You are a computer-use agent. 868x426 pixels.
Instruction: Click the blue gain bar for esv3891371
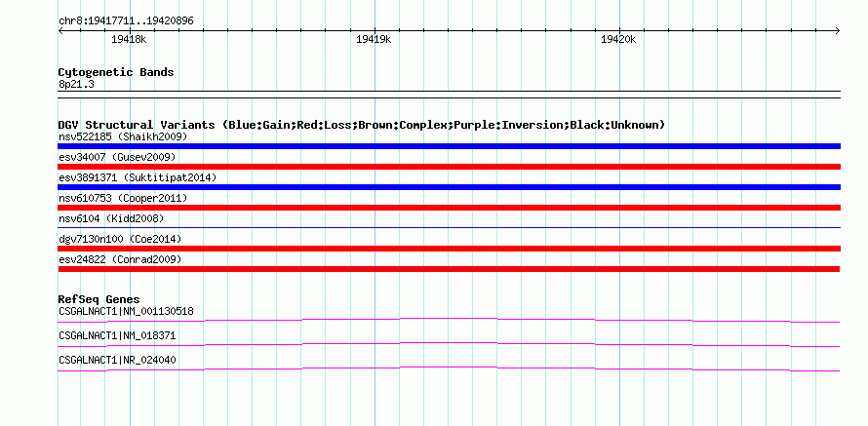click(449, 187)
